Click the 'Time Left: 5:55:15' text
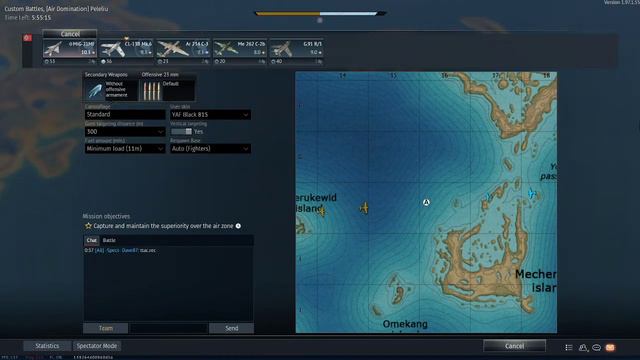This screenshot has width=640, height=360. point(28,18)
